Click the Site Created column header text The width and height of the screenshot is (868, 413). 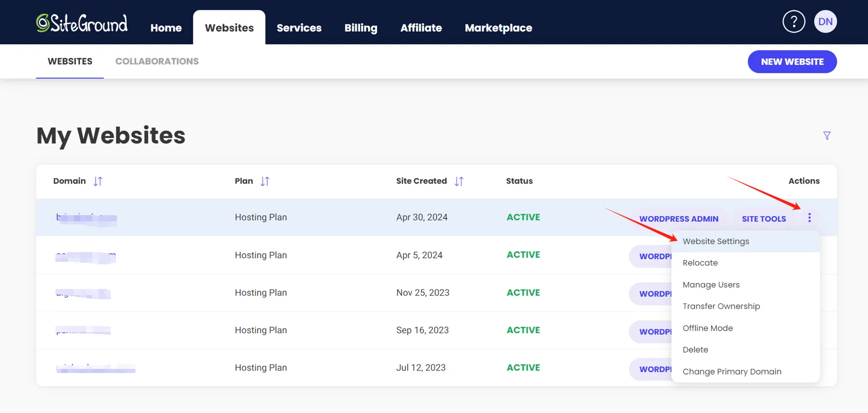421,181
